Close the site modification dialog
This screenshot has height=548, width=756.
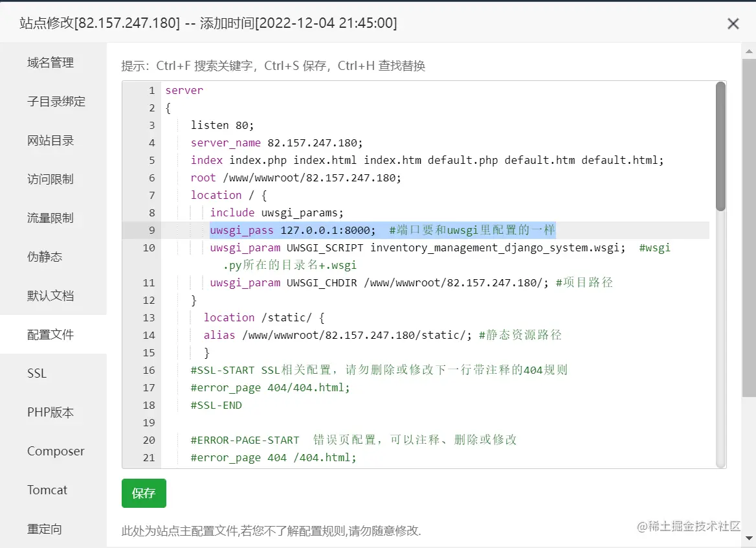point(733,23)
